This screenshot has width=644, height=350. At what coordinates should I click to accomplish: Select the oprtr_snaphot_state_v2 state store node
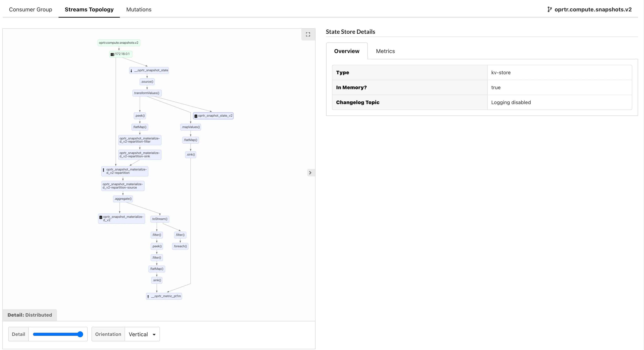pos(213,116)
